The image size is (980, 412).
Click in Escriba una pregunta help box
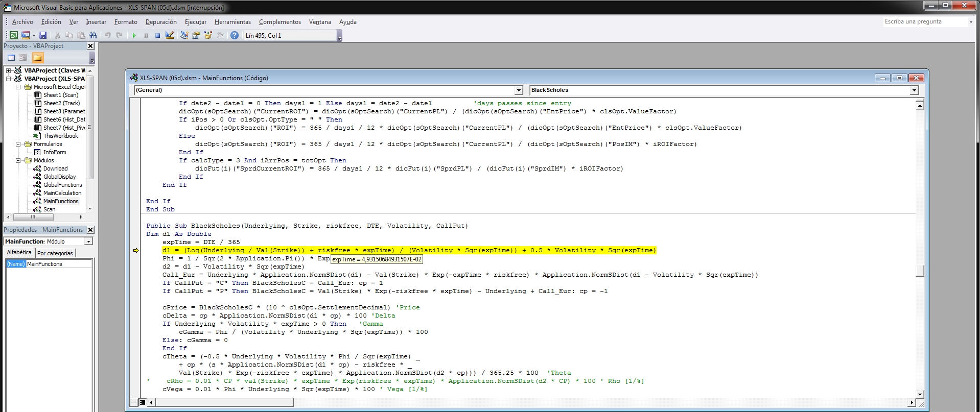[x=925, y=21]
